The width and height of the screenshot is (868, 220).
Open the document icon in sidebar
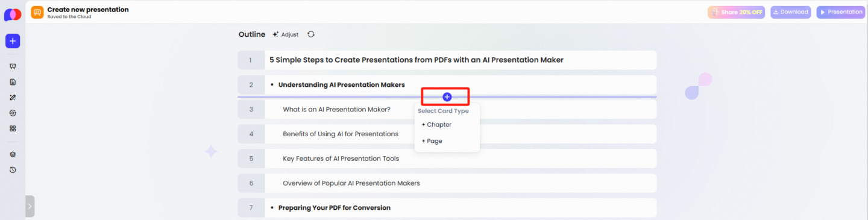pos(13,82)
